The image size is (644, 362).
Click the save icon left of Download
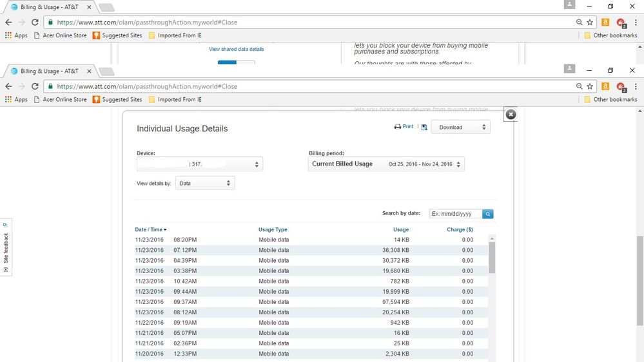[424, 128]
